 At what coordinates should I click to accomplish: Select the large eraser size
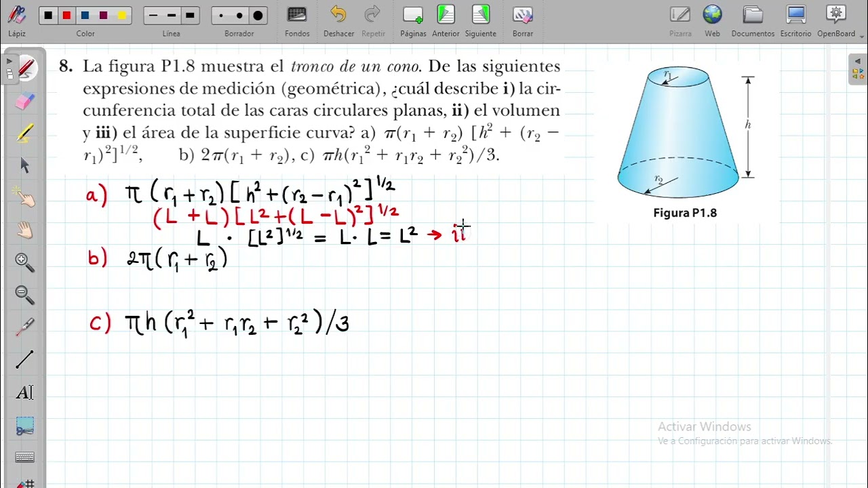(258, 16)
